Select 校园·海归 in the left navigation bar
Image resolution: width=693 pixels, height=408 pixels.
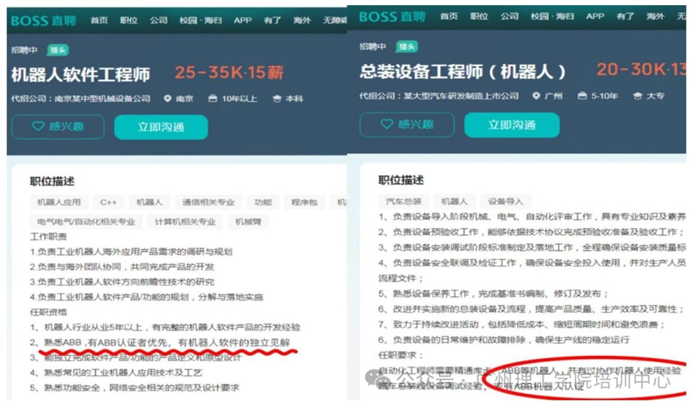click(198, 20)
